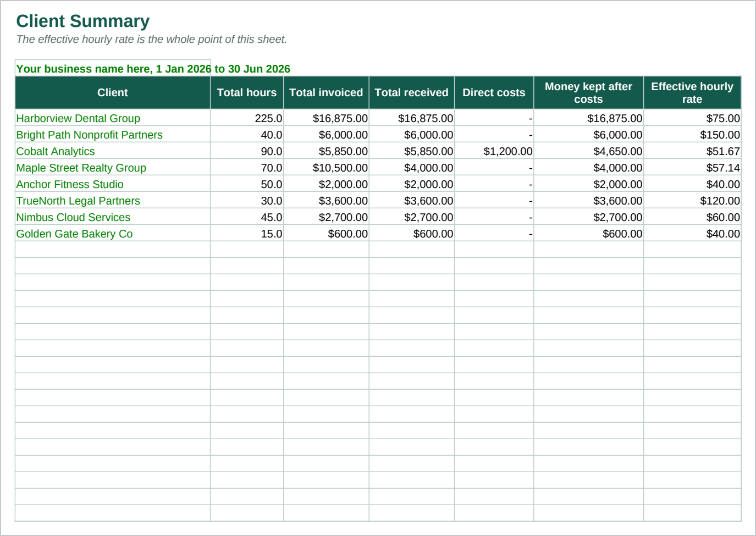Select the 15.0 hours cell
Image resolution: width=756 pixels, height=536 pixels.
[x=247, y=234]
